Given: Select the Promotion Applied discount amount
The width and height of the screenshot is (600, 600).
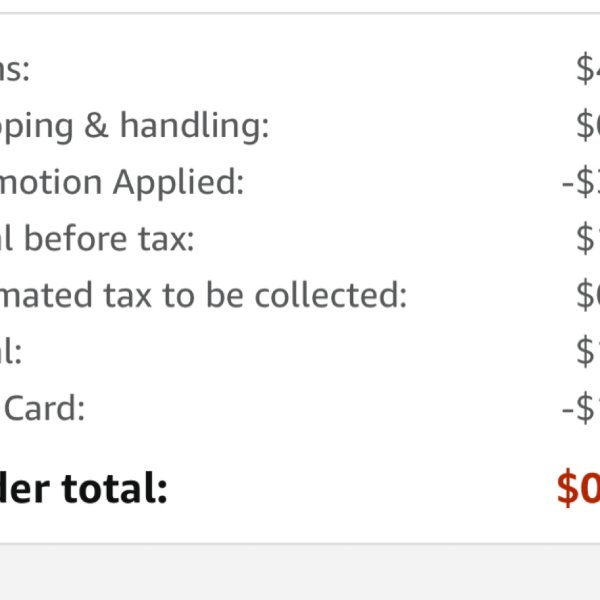Looking at the screenshot, I should click(581, 183).
